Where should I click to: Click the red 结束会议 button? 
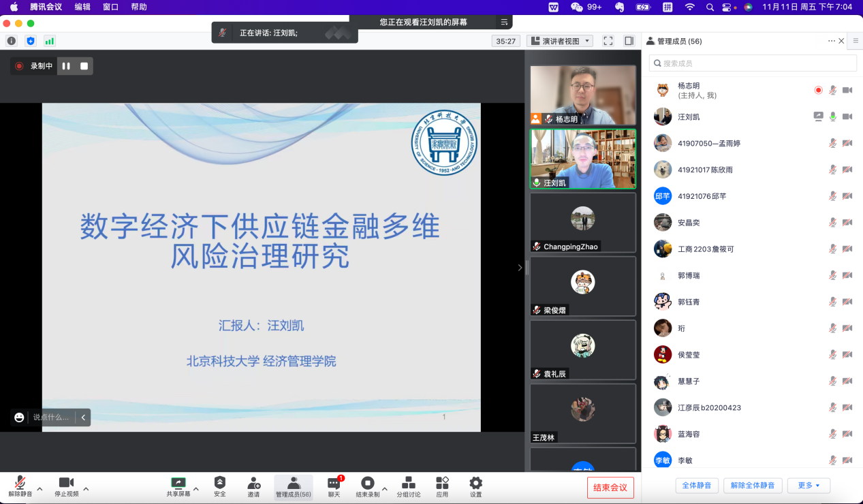(x=610, y=488)
